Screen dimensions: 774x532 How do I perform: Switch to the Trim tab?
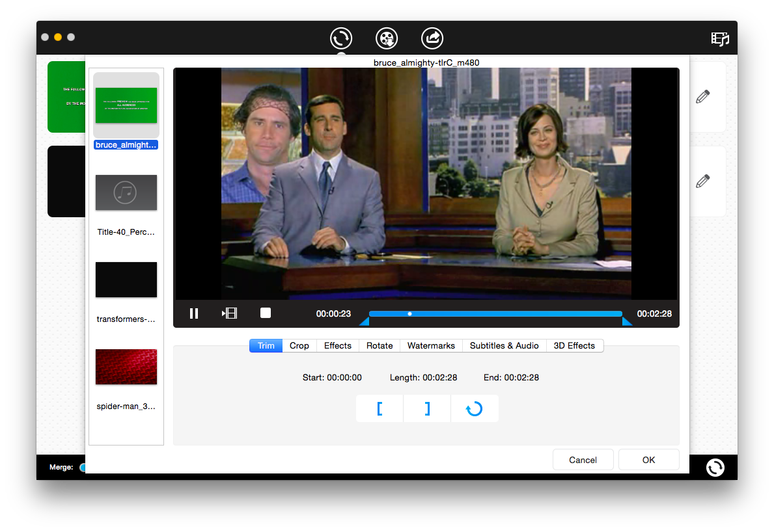266,345
